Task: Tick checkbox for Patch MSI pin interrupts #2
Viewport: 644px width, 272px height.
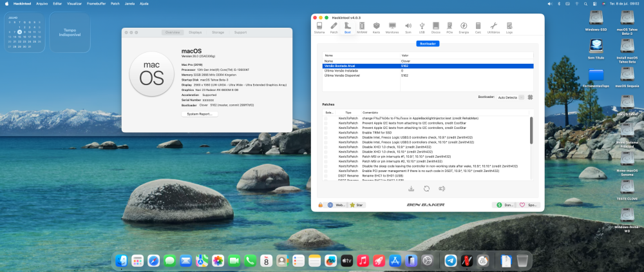Action: point(326,161)
